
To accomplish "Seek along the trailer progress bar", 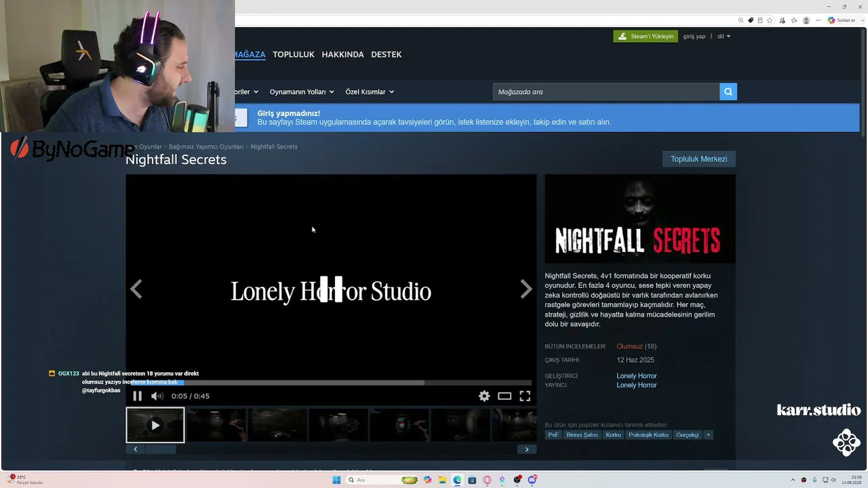I will 331,383.
